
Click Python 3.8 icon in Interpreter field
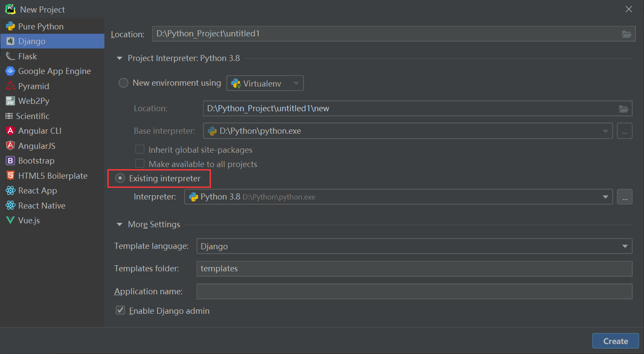click(x=194, y=197)
